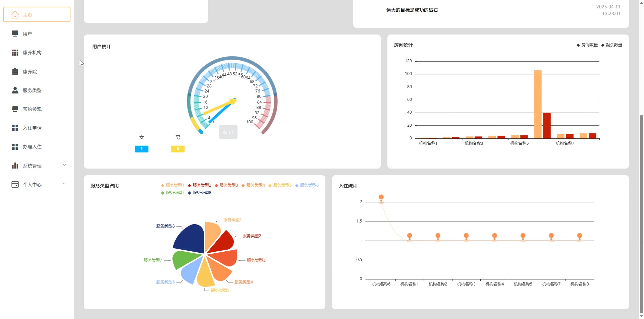
Task: Toggle 服务类型4 in the pie legend
Action: click(x=253, y=185)
